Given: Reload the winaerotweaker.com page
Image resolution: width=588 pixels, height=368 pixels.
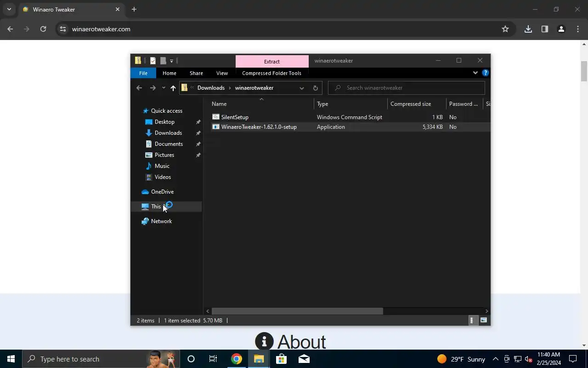Looking at the screenshot, I should (x=43, y=29).
